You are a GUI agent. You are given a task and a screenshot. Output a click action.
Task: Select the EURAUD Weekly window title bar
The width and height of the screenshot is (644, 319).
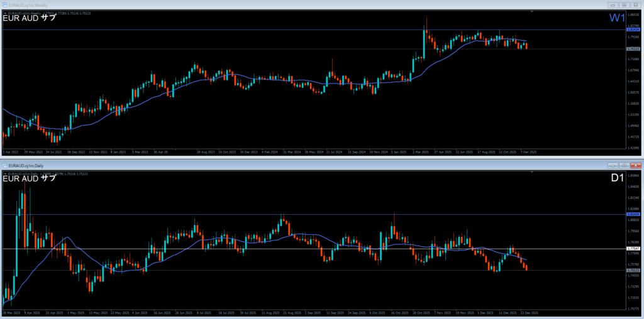[x=252, y=4]
